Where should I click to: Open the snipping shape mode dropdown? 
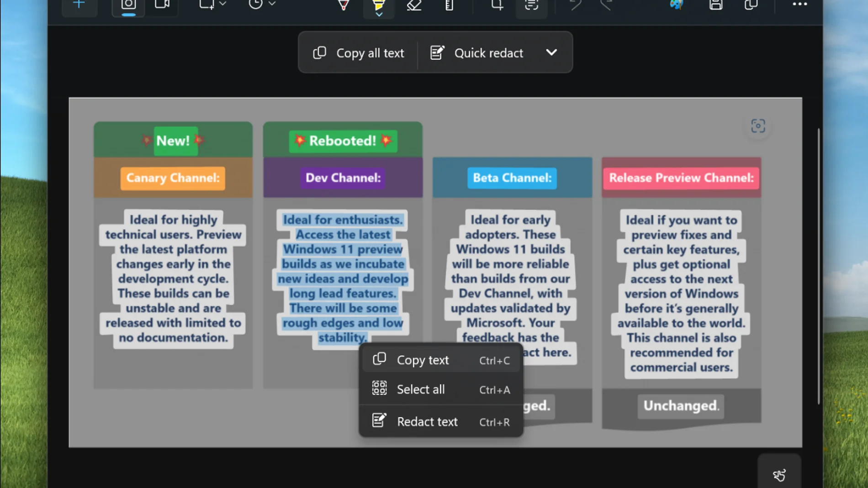(x=212, y=5)
